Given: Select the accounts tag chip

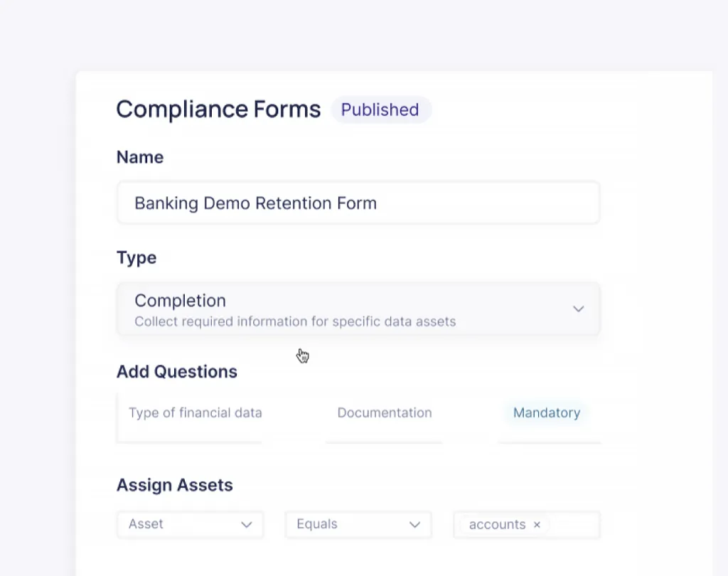Looking at the screenshot, I should click(x=496, y=525).
